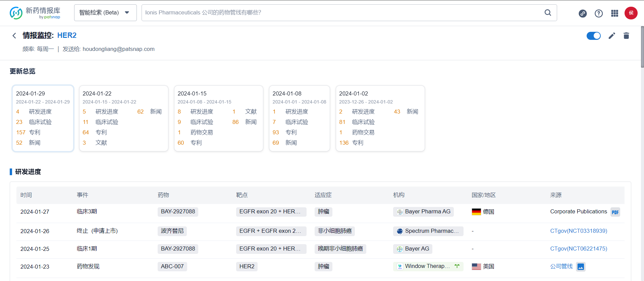Select the 2024-01-02 update card
This screenshot has width=644, height=281.
click(x=380, y=118)
